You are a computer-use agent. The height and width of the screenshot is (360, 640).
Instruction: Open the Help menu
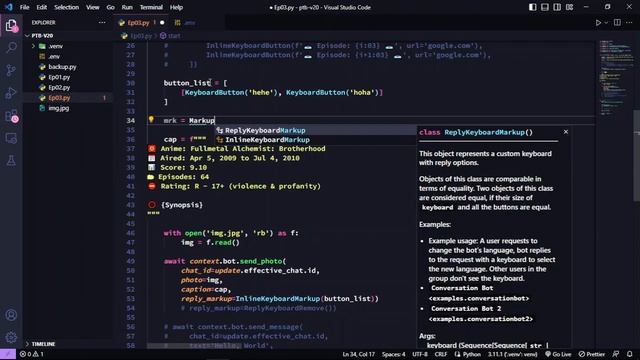pos(176,7)
